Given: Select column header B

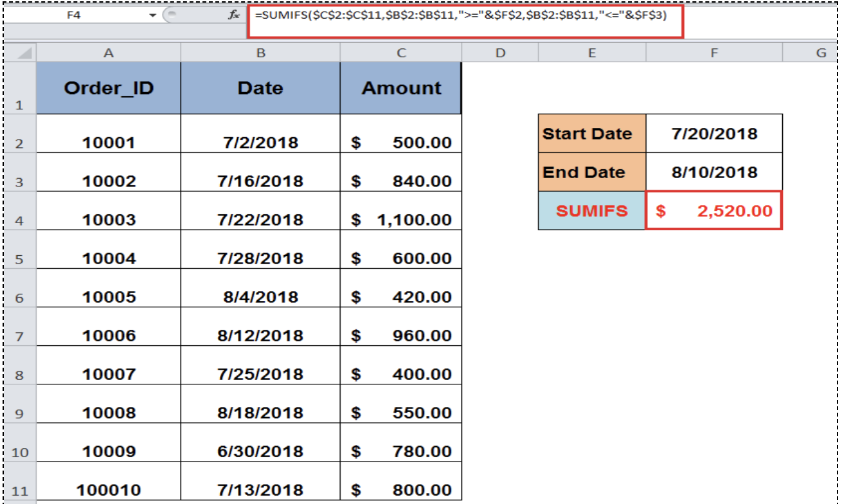Looking at the screenshot, I should pos(260,53).
